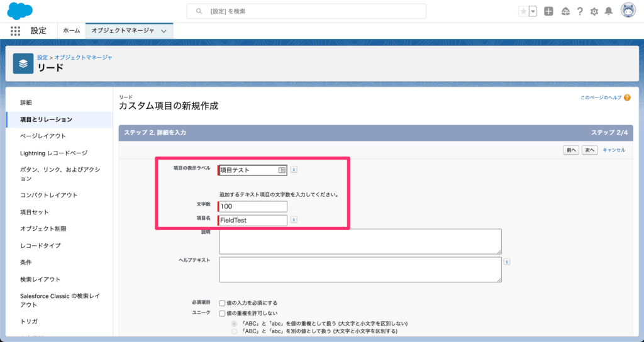Viewport: 644px width, 342px height.
Task: Check 値の重複を許可しない checkbox
Action: click(x=222, y=313)
